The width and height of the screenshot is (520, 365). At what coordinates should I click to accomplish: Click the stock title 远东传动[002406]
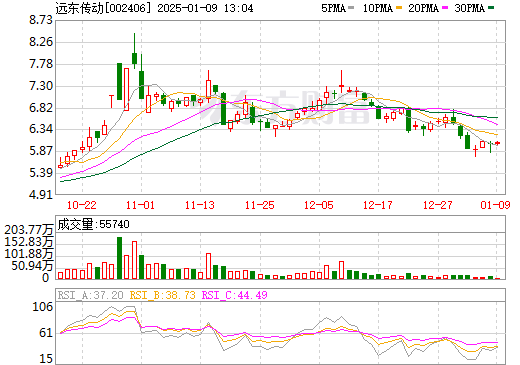101,8
